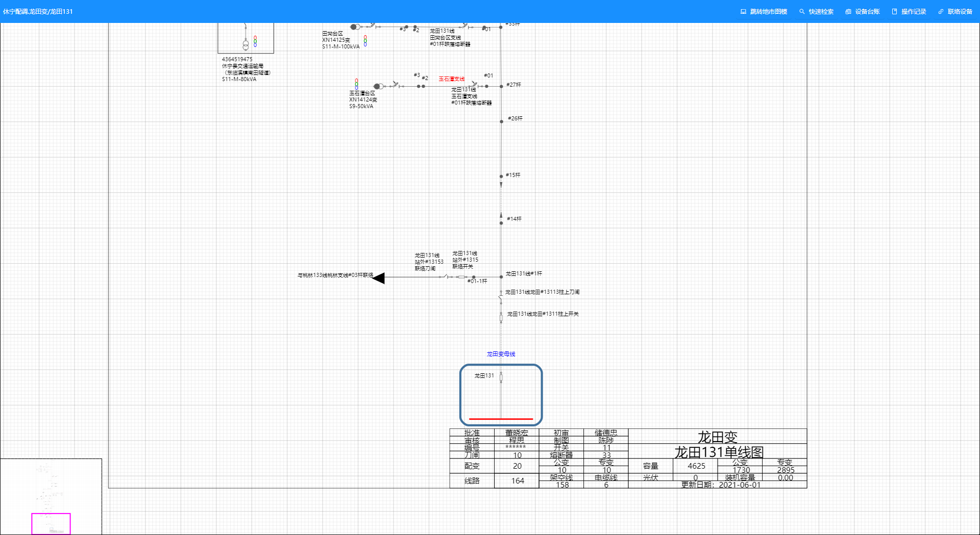This screenshot has height=535, width=980.
Task: Open 设备台账 equipment ledger
Action: coord(863,11)
